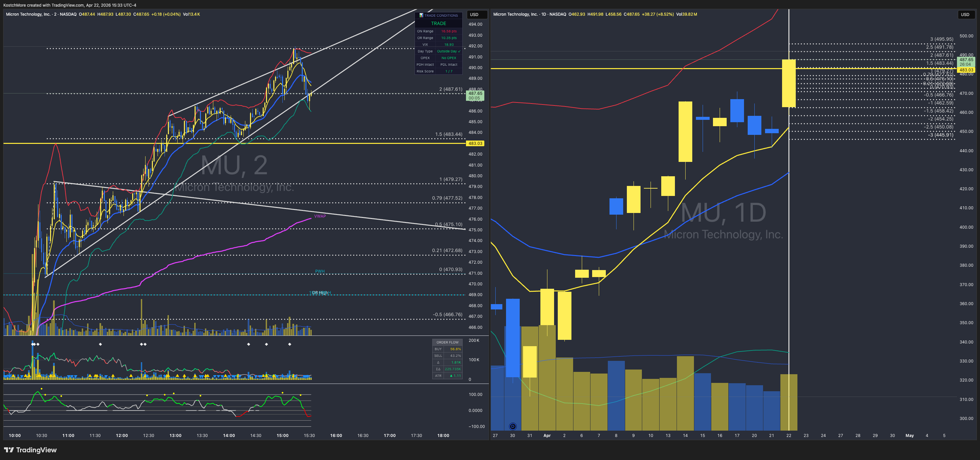Click the PDH Intact cell
Image resolution: width=980 pixels, height=460 pixels.
(425, 65)
